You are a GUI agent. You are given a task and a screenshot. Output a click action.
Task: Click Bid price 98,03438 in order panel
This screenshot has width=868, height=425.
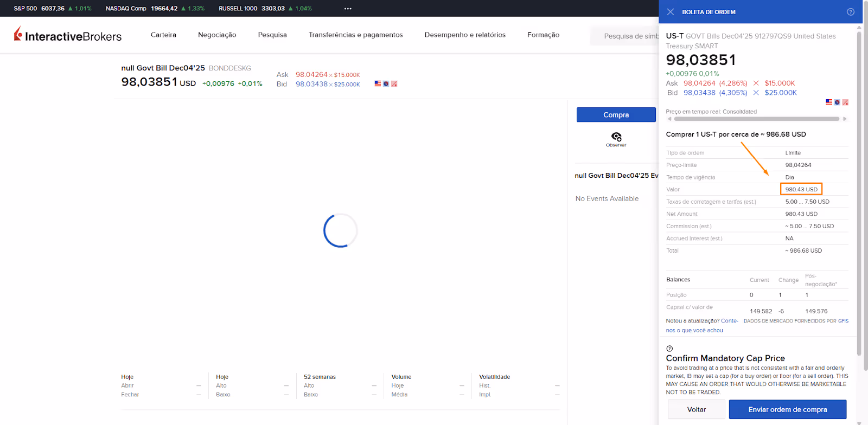699,93
